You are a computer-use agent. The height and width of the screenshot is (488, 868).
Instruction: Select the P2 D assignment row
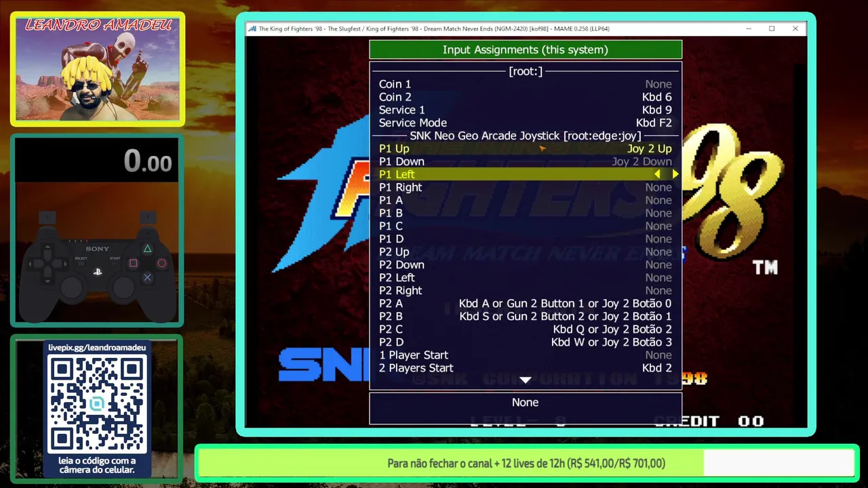[526, 342]
